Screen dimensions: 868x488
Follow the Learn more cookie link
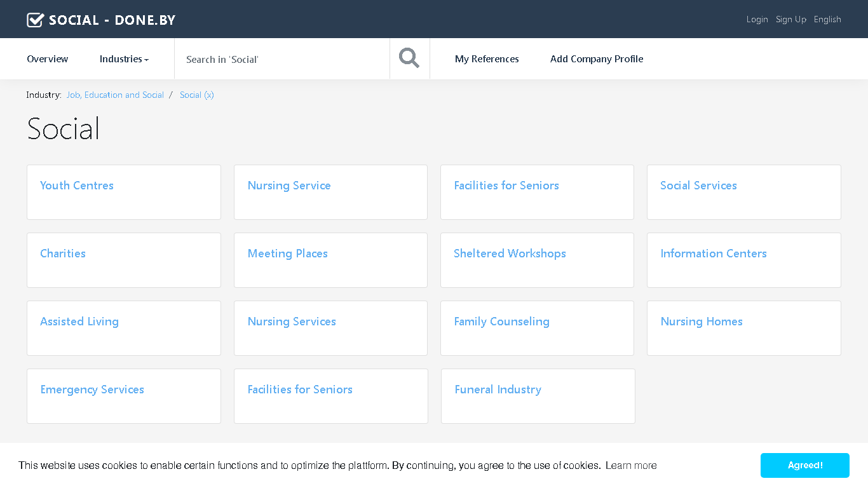pyautogui.click(x=631, y=466)
